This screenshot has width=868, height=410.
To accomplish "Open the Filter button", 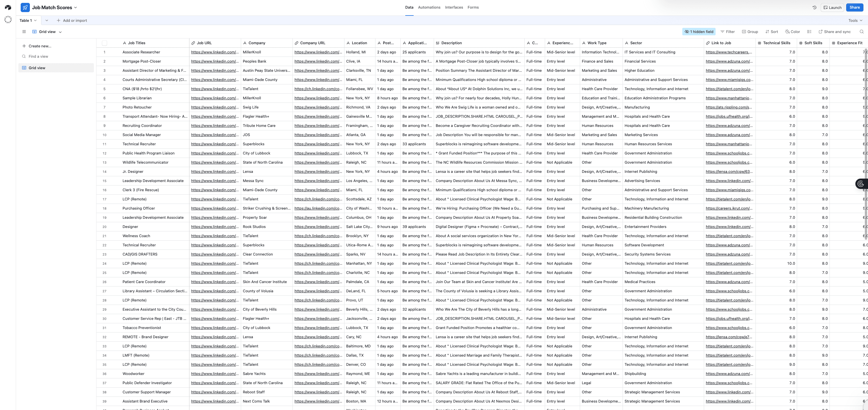I will pyautogui.click(x=727, y=32).
